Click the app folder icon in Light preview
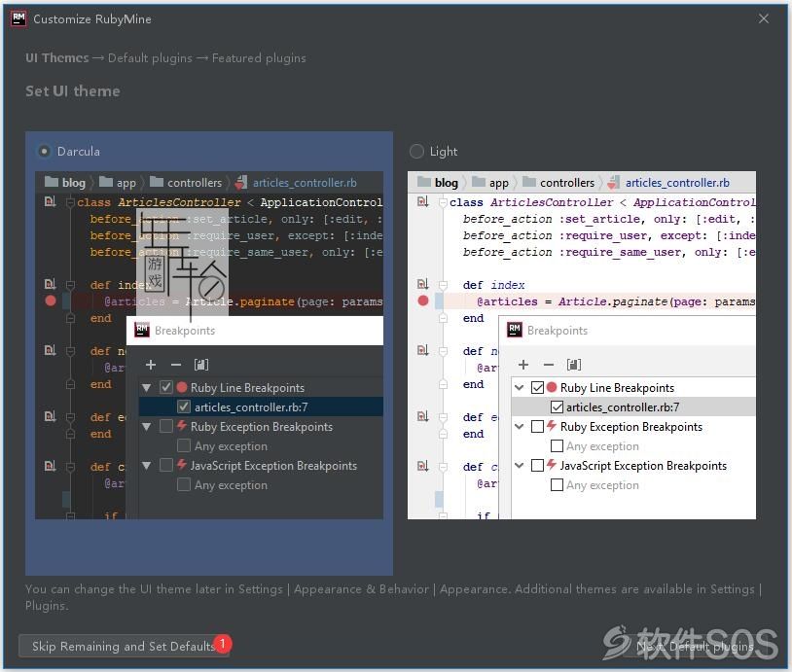 pos(479,182)
